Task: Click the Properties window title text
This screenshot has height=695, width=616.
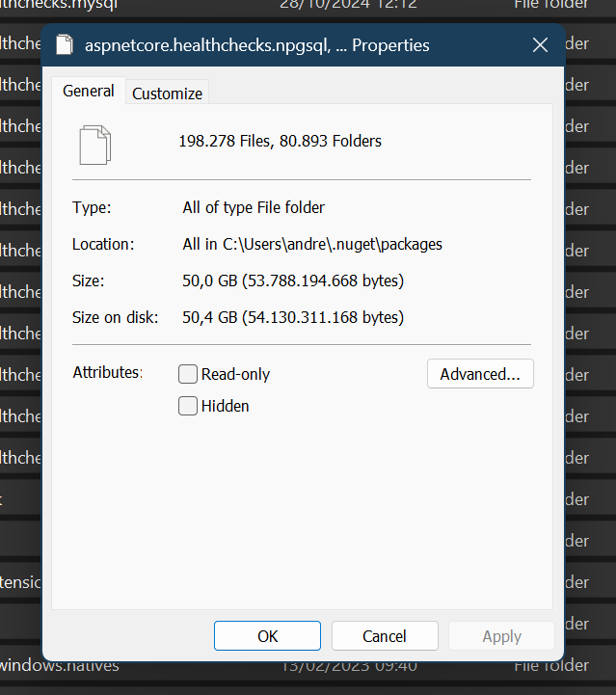Action: 257,45
